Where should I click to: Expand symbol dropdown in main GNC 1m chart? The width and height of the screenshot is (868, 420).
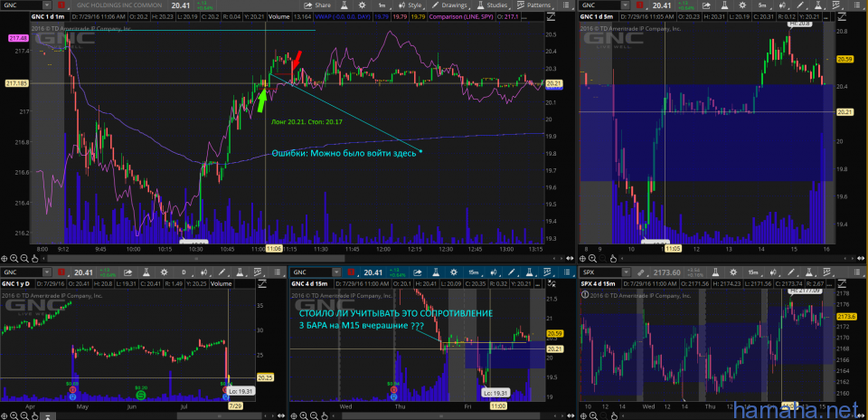click(47, 5)
